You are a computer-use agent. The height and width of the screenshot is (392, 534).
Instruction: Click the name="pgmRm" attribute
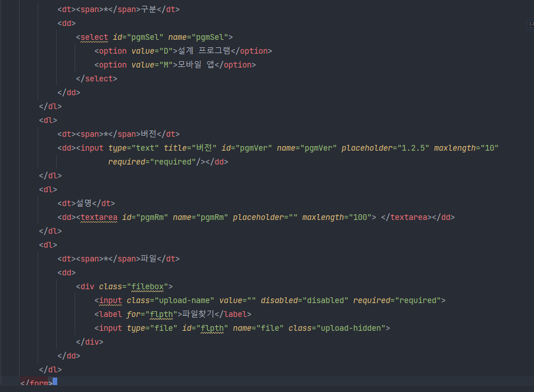pos(201,218)
